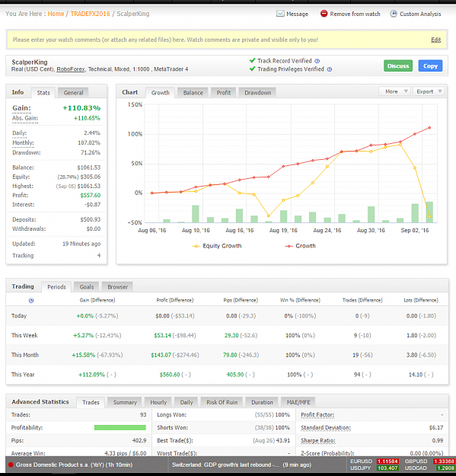Click the Message envelope icon
456x476 pixels.
[280, 14]
